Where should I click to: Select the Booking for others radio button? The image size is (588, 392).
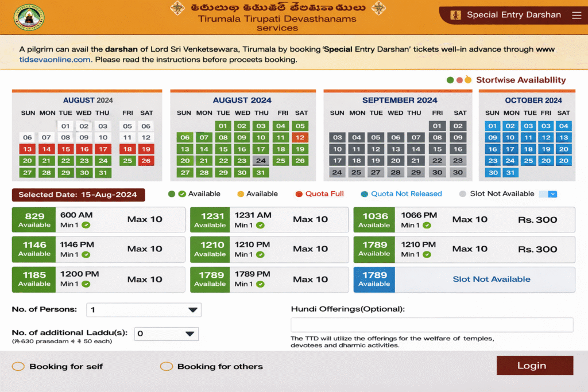[x=167, y=366]
